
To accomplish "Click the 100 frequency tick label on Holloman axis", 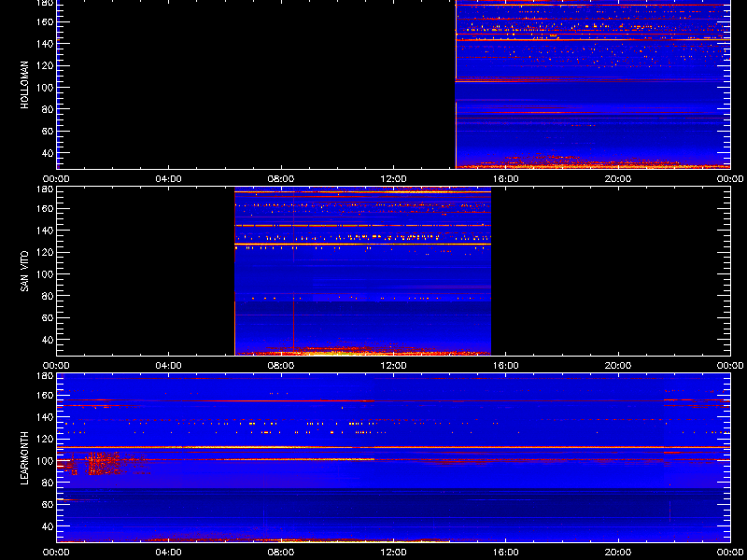I will point(46,88).
